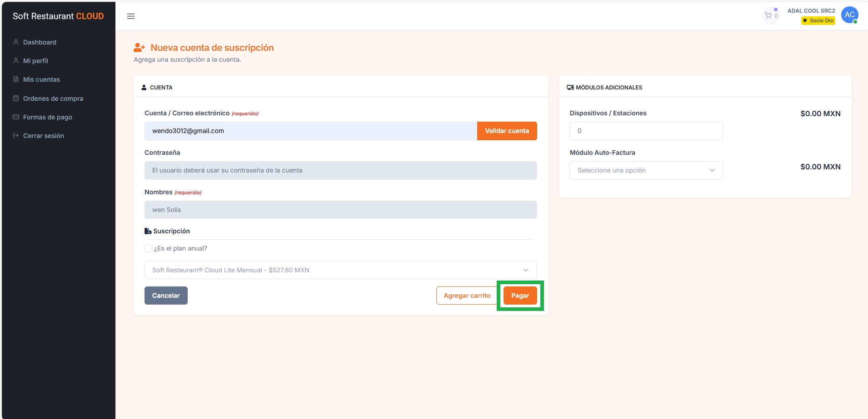The height and width of the screenshot is (419, 868).
Task: Open Formas de pago menu item
Action: pos(48,117)
